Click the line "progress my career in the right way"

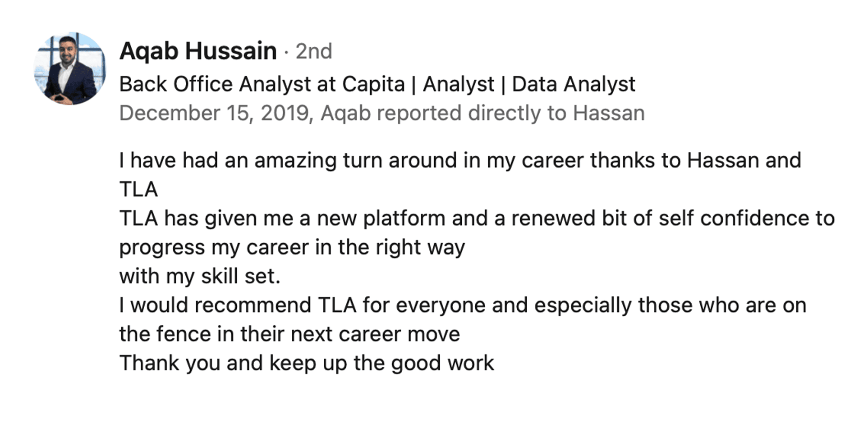(x=292, y=248)
